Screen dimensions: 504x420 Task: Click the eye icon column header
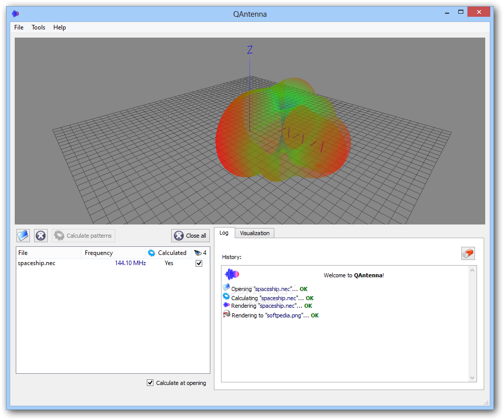[201, 253]
